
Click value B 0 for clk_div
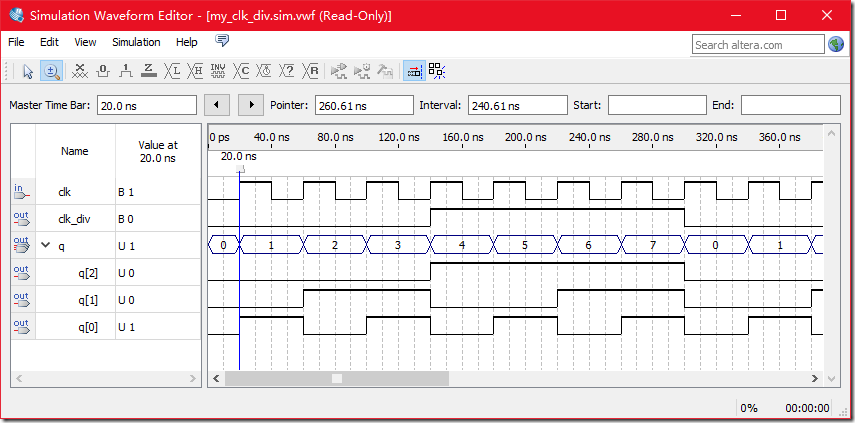coord(126,219)
